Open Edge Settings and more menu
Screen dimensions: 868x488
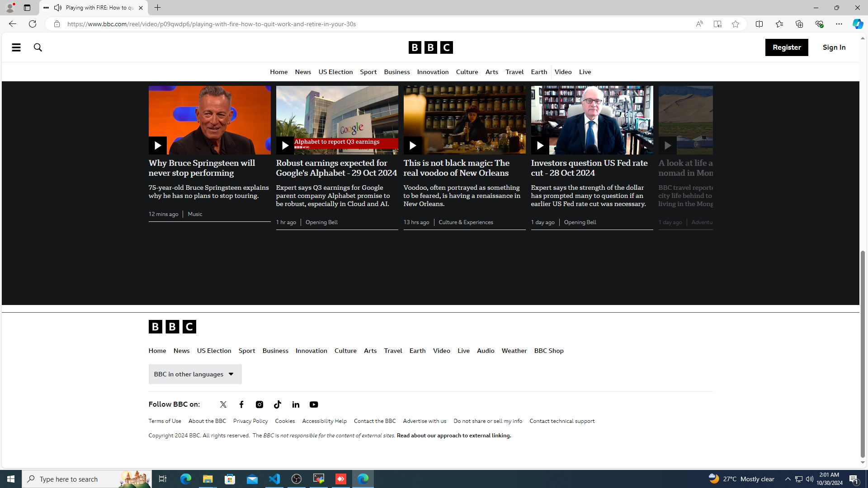coord(839,24)
